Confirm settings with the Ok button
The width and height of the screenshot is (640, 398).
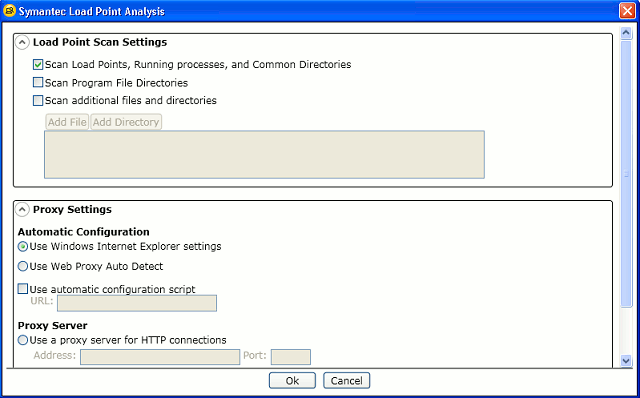point(292,380)
